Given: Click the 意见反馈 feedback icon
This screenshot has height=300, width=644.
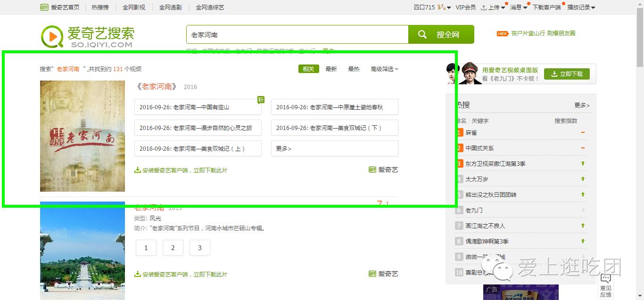Looking at the screenshot, I should [606, 285].
